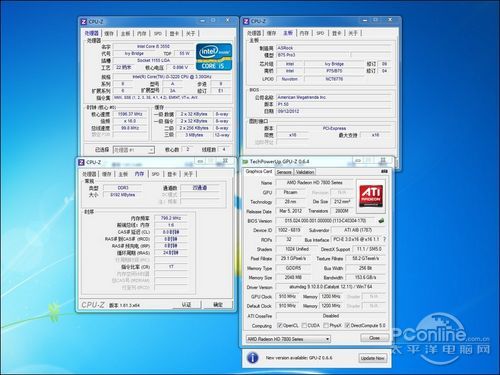Screen dimensions: 500x375
Task: Click the CPU-Z icon in the mainboard window title bar
Action: click(x=246, y=21)
